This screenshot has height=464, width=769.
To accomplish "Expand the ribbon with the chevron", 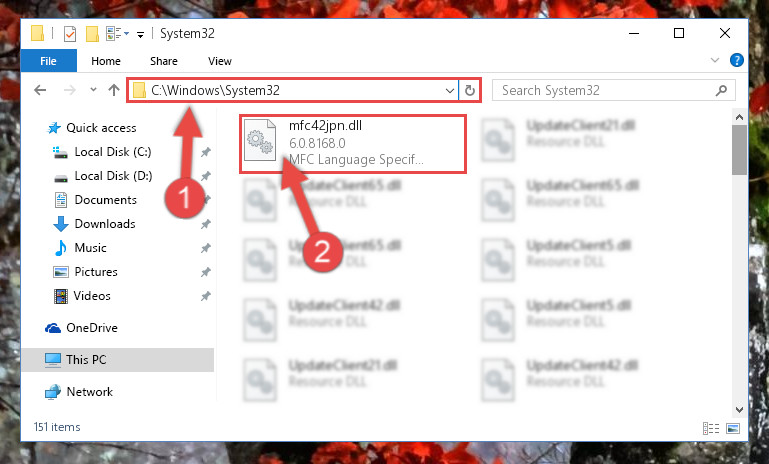I will point(715,60).
